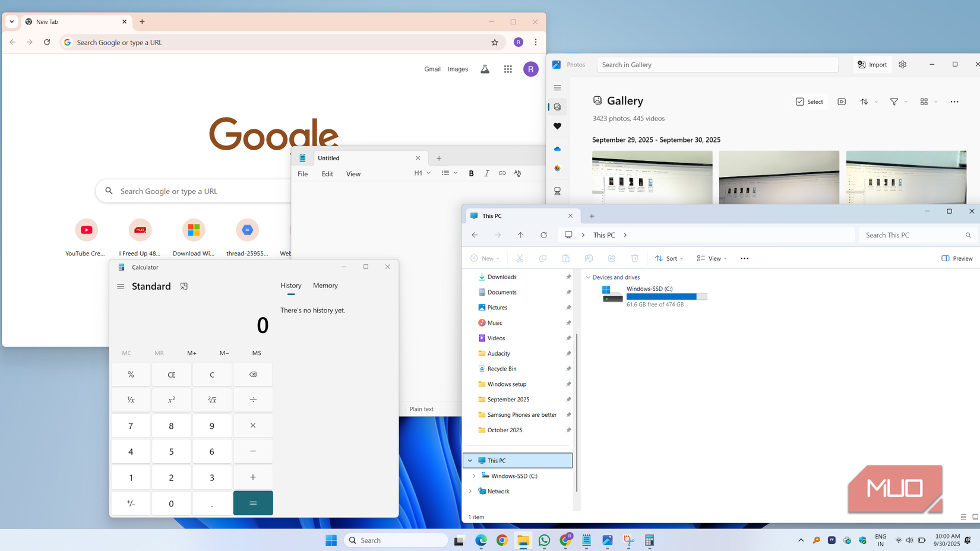Start slideshow icon in Photos gallery toolbar
This screenshot has height=551, width=980.
842,102
